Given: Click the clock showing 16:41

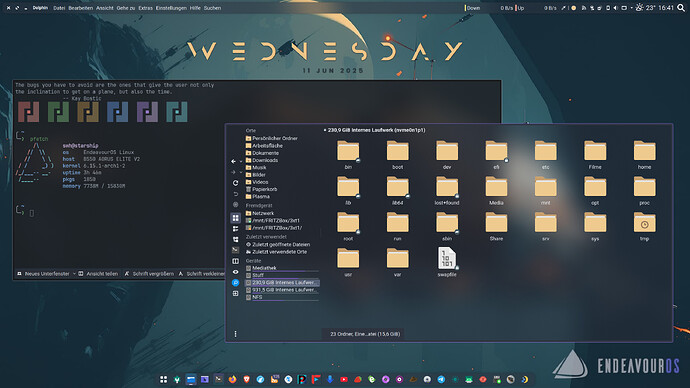Looking at the screenshot, I should point(666,8).
